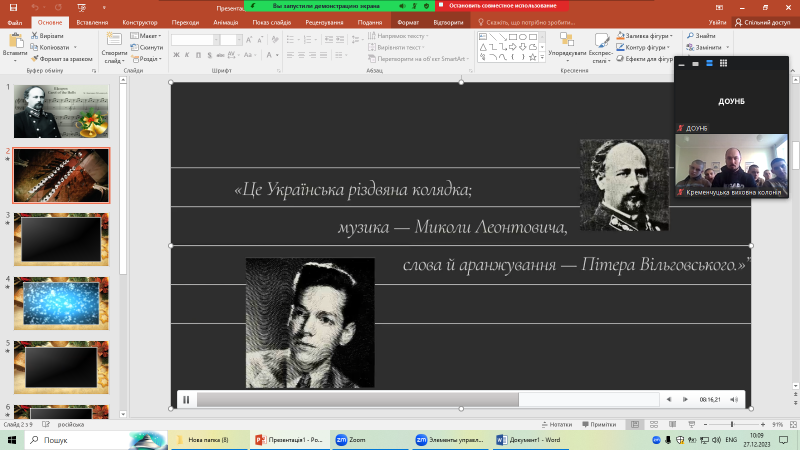The image size is (800, 450).
Task: Switch to the Insert (Вставлення) tab
Action: (92, 22)
